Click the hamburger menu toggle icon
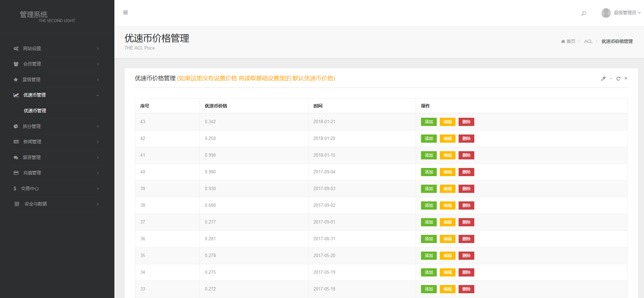The width and height of the screenshot is (644, 298). tap(125, 13)
